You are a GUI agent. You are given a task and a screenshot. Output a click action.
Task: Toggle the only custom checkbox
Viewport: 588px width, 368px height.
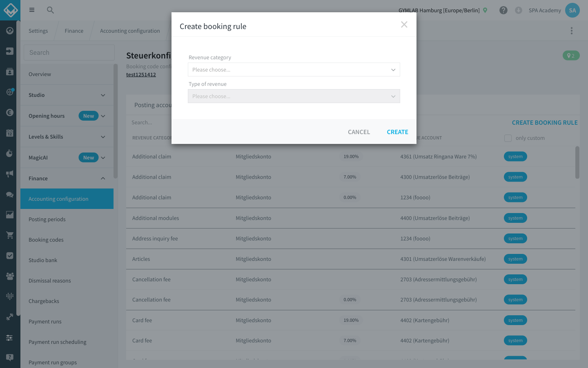coord(508,138)
